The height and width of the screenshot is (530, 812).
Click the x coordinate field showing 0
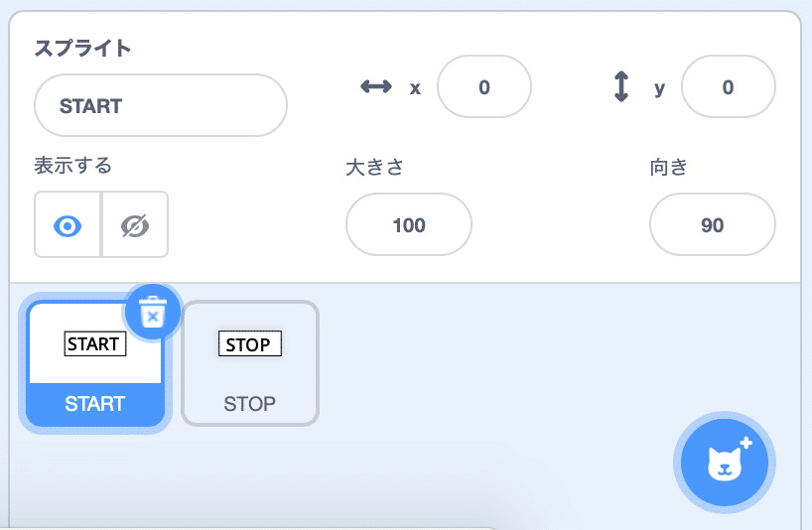[484, 86]
